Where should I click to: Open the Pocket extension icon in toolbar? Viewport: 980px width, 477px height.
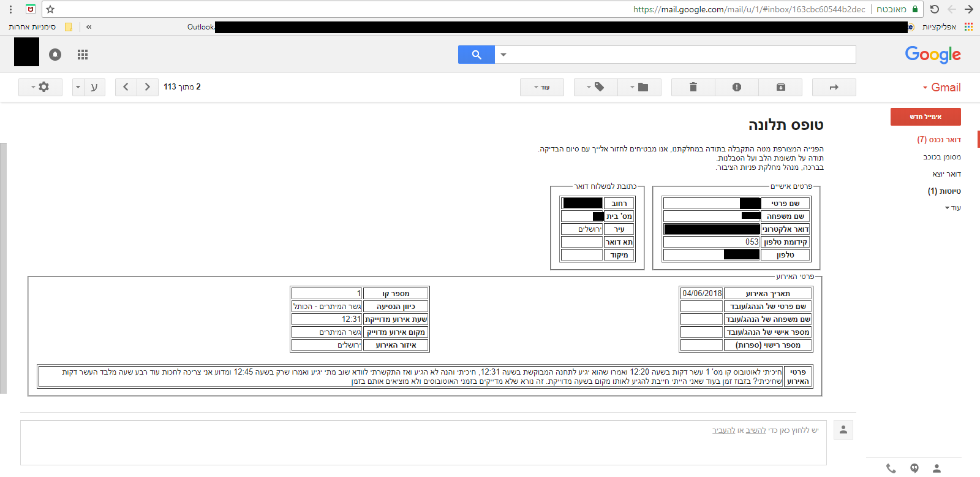tap(31, 9)
